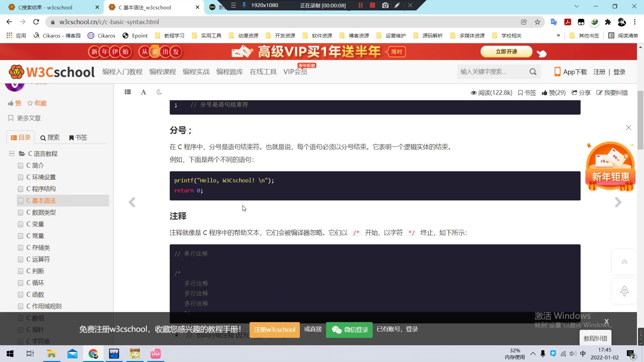Pause the screen recording
This screenshot has width=644, height=362.
[361, 5]
